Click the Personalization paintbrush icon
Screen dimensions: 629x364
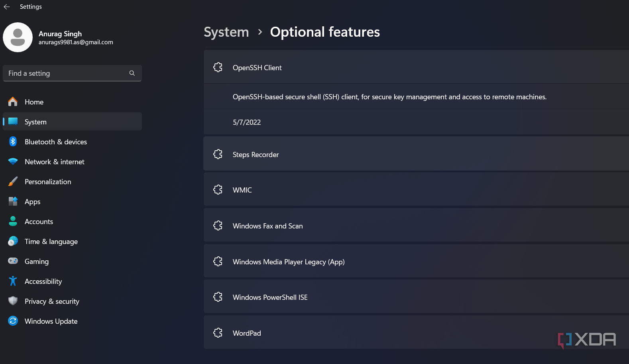[x=13, y=181]
